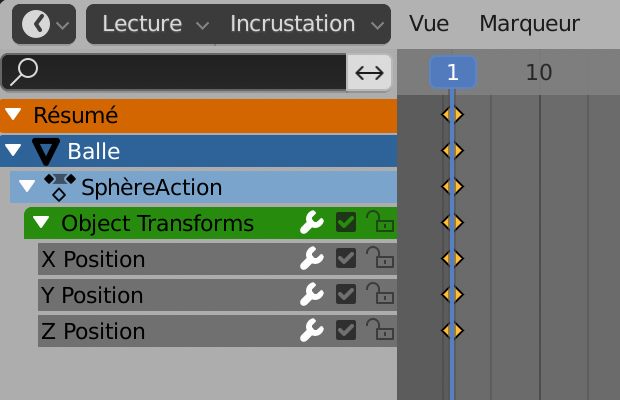Image resolution: width=620 pixels, height=400 pixels.
Task: Open the Lecture playback dropdown
Action: point(155,24)
